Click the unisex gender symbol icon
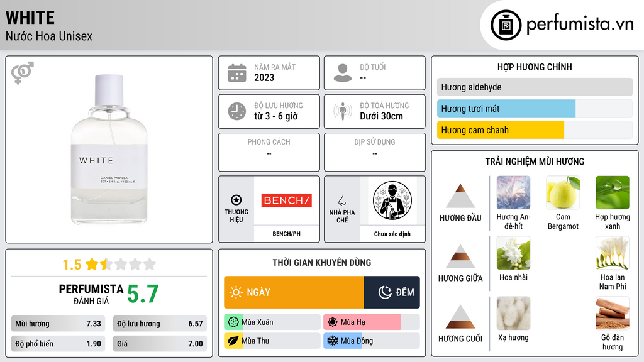This screenshot has width=644, height=362. [22, 73]
